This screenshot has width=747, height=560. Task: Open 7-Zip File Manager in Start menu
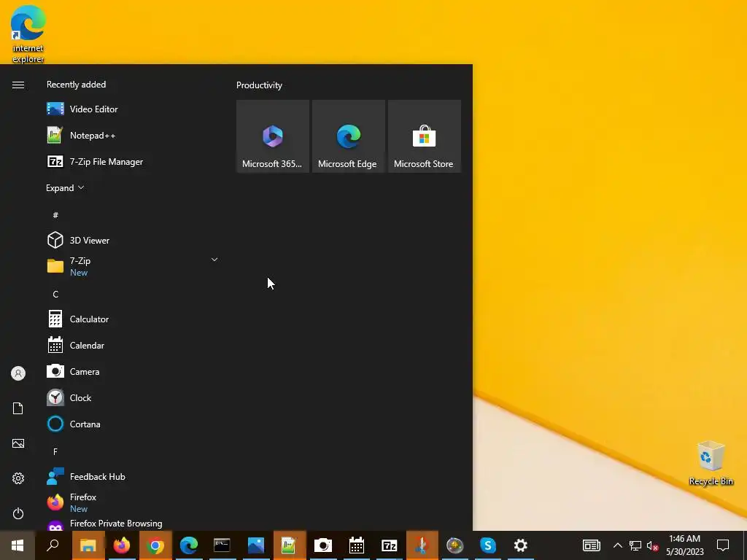132,161
